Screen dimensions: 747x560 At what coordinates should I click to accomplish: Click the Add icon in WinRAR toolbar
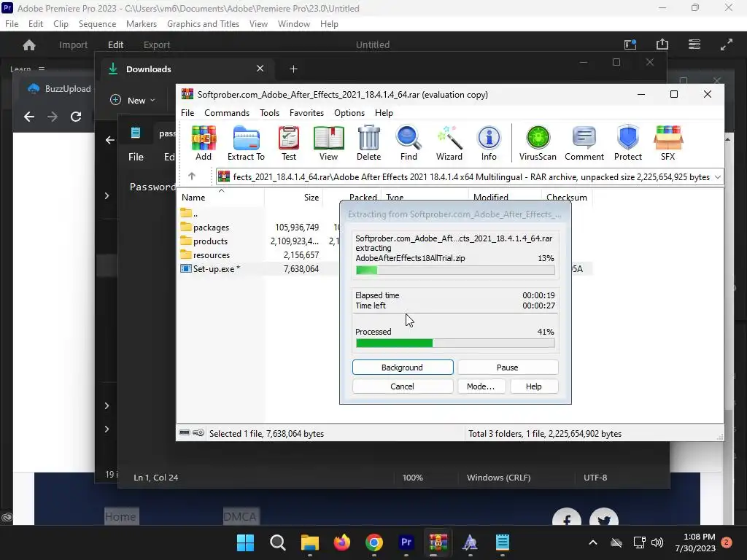pos(204,143)
